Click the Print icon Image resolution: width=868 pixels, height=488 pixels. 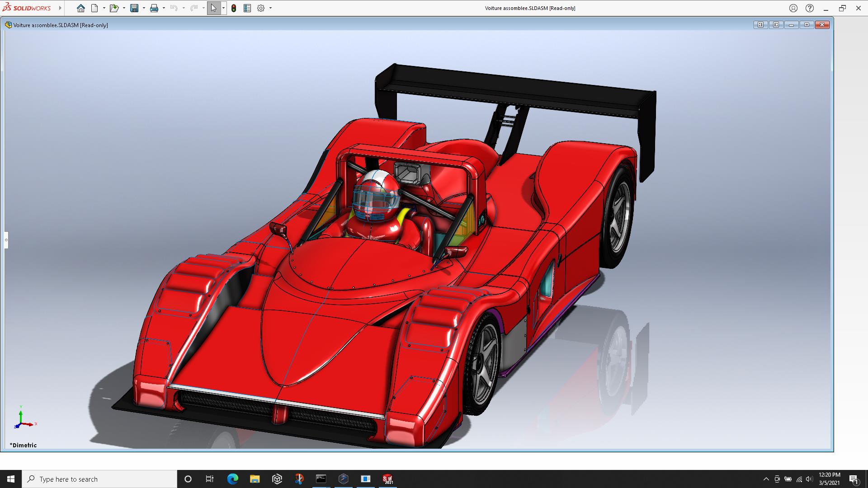click(154, 8)
